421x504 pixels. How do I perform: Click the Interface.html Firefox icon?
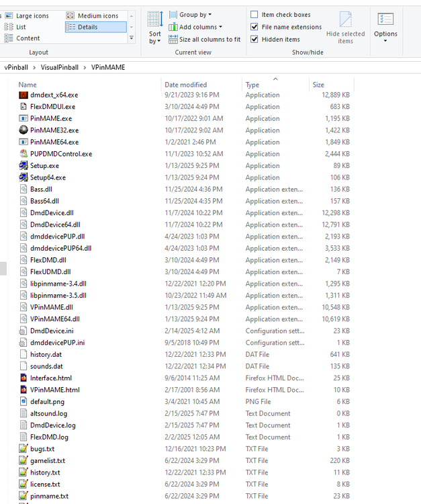coord(24,378)
